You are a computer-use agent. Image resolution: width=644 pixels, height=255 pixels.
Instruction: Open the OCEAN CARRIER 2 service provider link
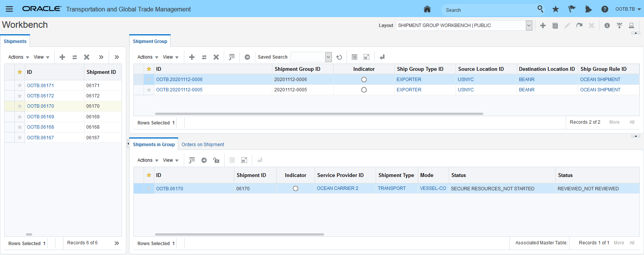coord(337,188)
